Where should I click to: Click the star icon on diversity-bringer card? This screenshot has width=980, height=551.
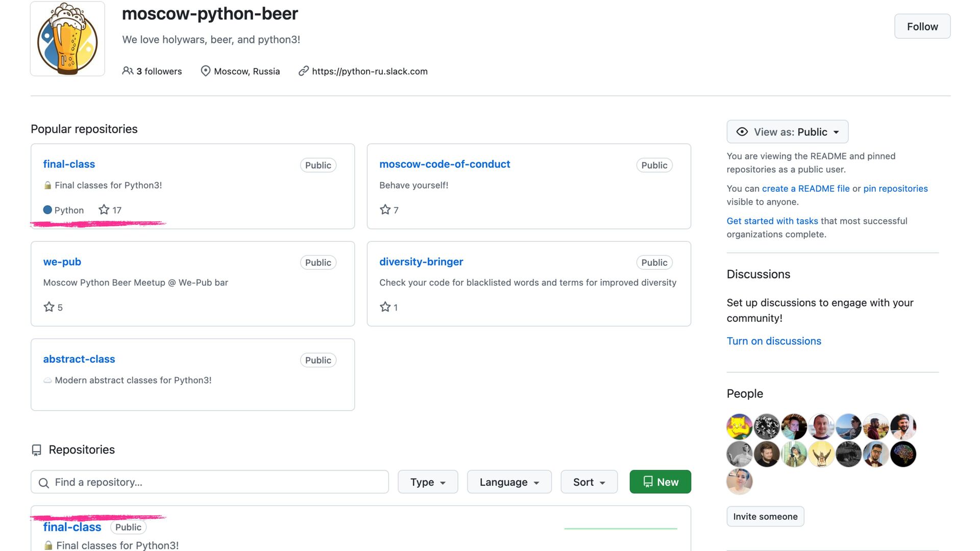385,307
